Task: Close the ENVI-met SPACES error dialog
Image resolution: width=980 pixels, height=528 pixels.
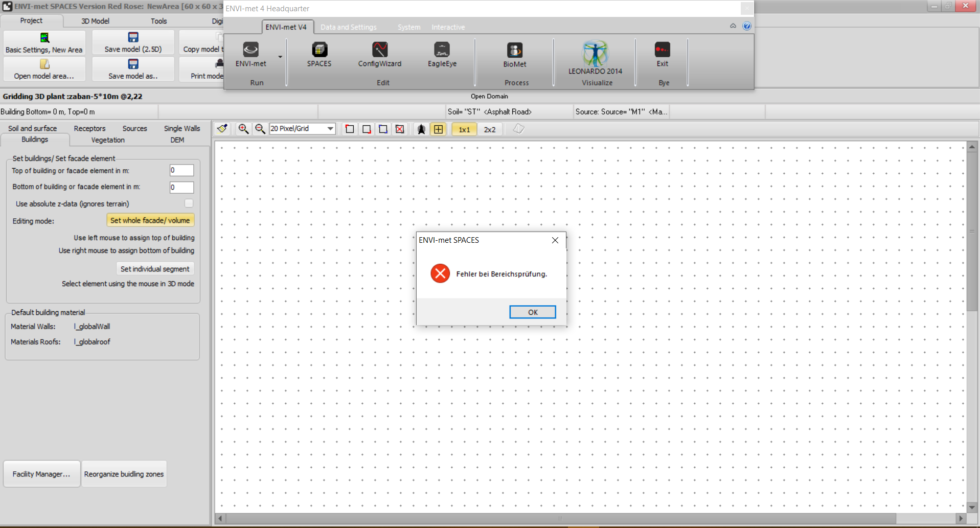Action: tap(555, 240)
